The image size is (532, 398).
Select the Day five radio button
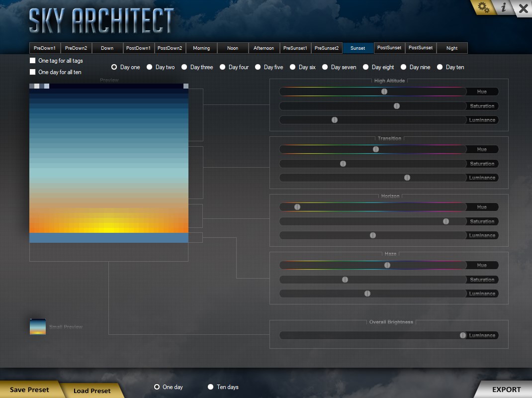click(259, 67)
